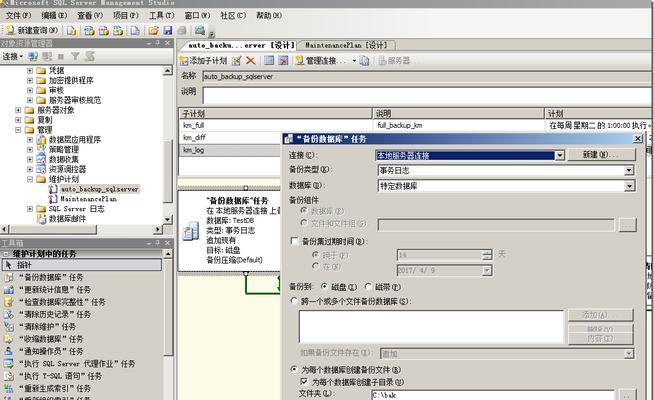Click the 新建查询 toolbar button
This screenshot has width=654, height=400.
pyautogui.click(x=31, y=30)
